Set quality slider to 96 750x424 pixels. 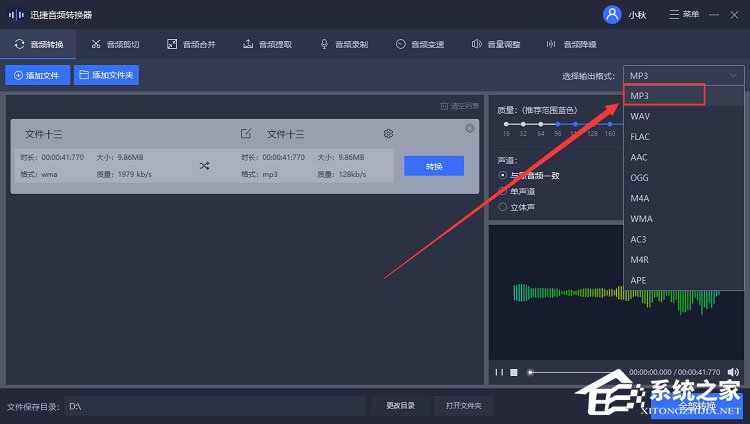click(558, 124)
